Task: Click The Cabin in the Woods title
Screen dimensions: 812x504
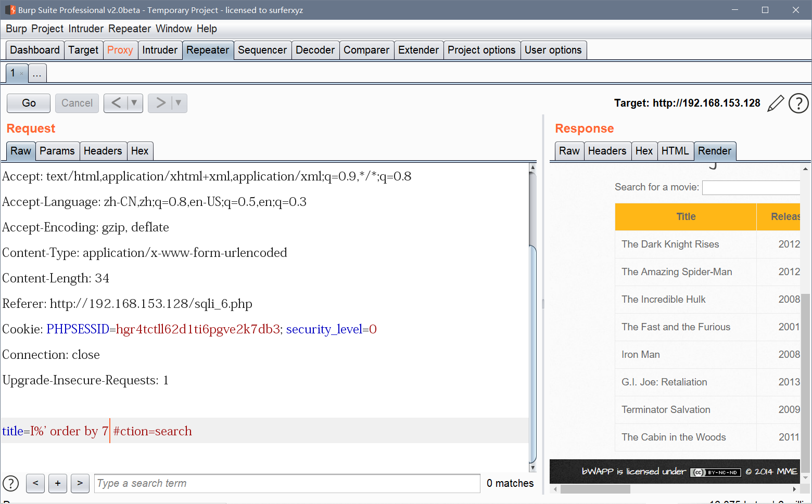Action: pos(674,437)
